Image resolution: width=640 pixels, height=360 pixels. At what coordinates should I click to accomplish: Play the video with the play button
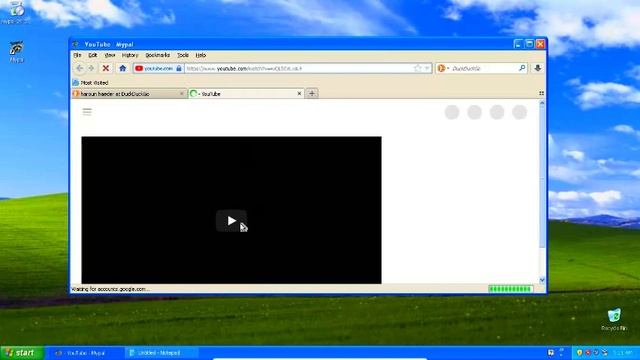pyautogui.click(x=231, y=221)
